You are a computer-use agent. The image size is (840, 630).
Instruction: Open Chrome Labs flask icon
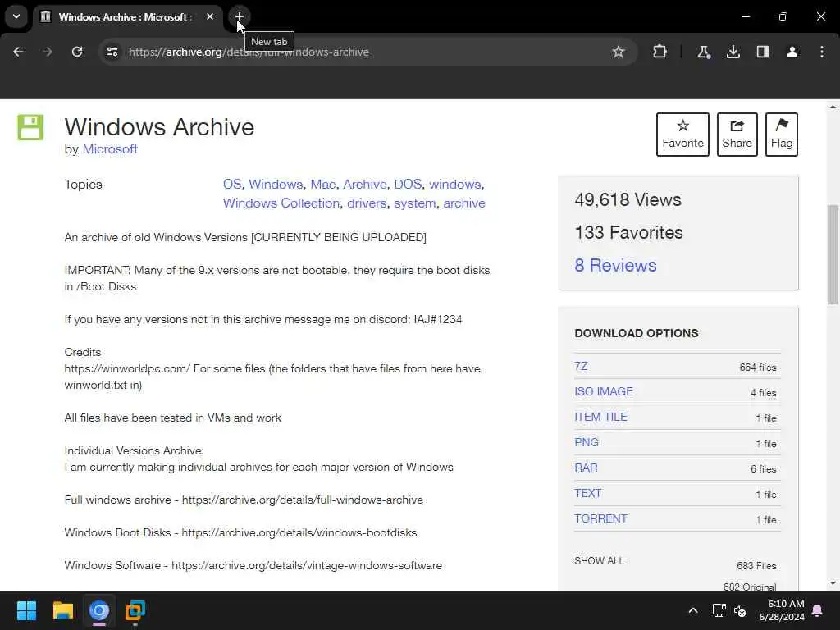(703, 52)
